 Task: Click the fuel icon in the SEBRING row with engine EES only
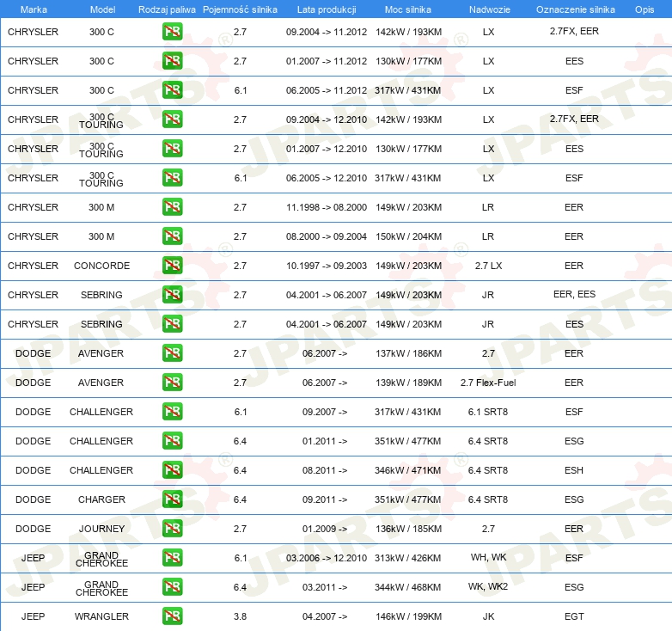click(x=172, y=323)
